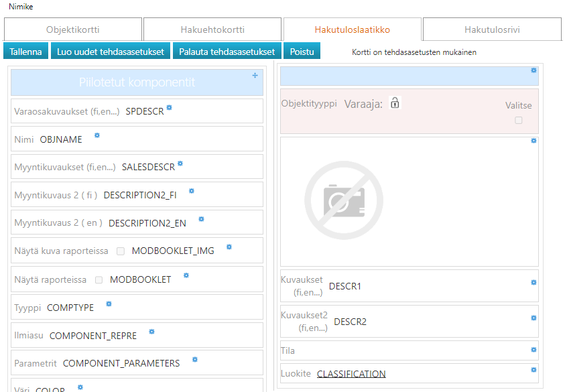Viewport: 565px width, 392px height.
Task: Expand the Piilotetut komponentit panel plus icon
Action: [x=255, y=76]
